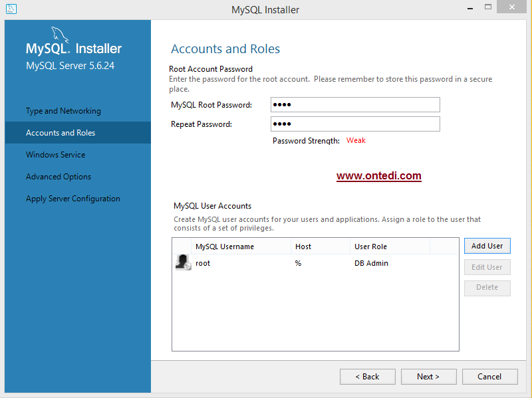Viewport: 532px width, 398px height.
Task: Select the root username row
Action: tap(315, 263)
